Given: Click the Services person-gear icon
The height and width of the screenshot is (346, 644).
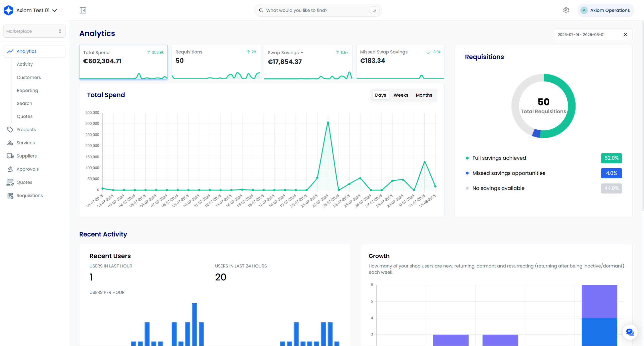Looking at the screenshot, I should pyautogui.click(x=10, y=143).
